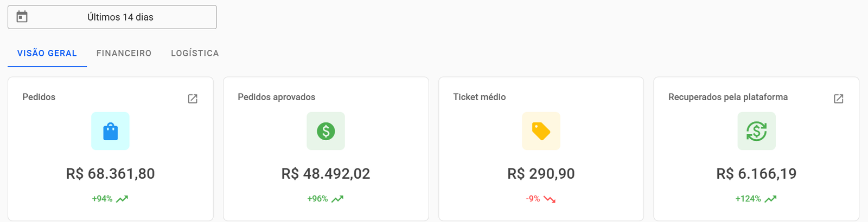The height and width of the screenshot is (222, 868).
Task: Click the R$ 290,90 Ticket médio value
Action: click(x=541, y=174)
